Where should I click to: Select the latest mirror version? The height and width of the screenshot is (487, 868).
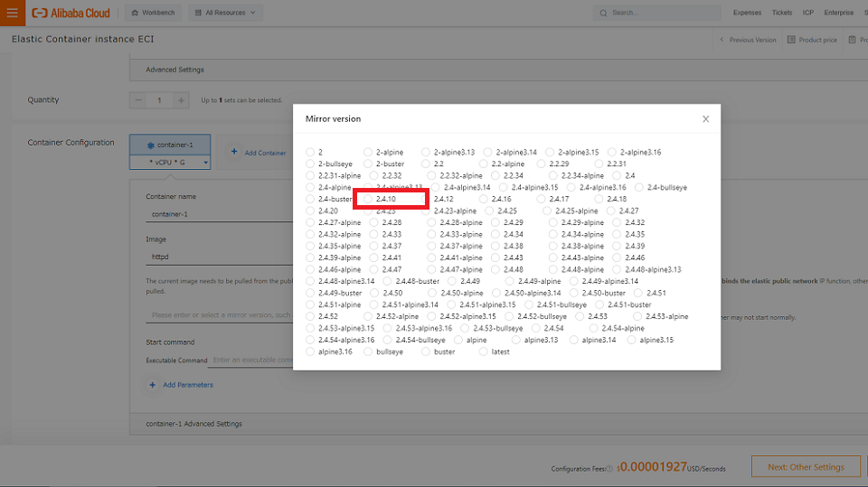click(483, 351)
